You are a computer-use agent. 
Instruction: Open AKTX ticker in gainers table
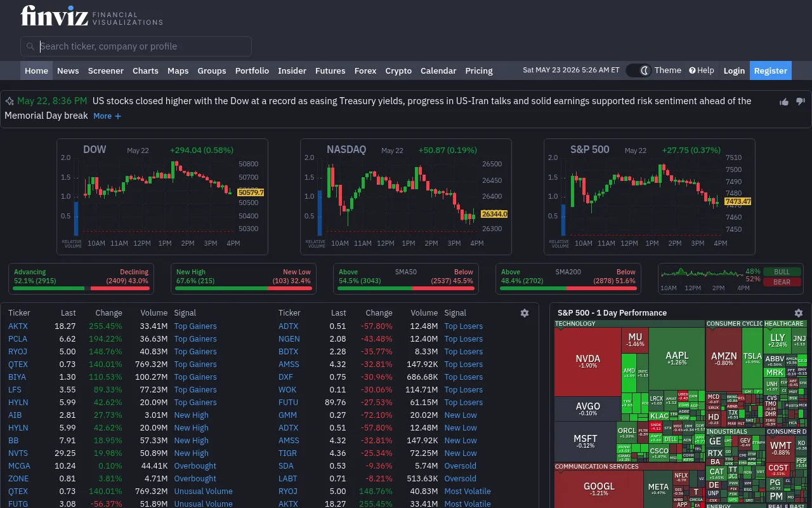coord(18,326)
